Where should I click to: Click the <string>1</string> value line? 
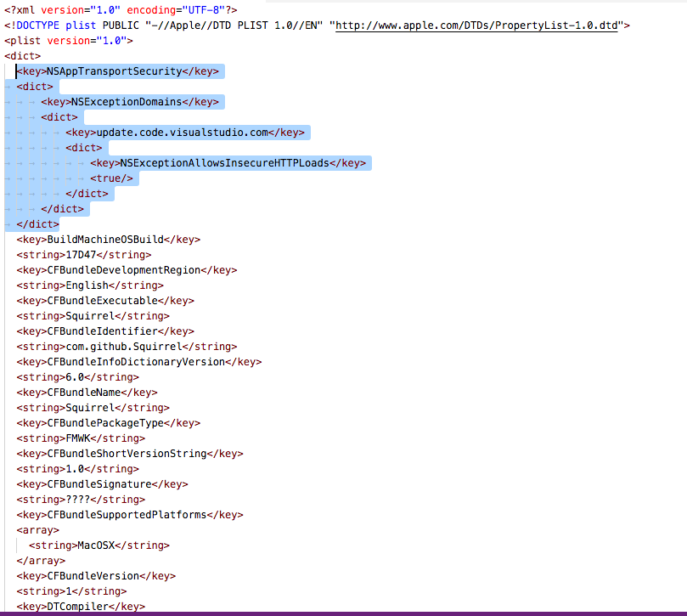(x=71, y=591)
